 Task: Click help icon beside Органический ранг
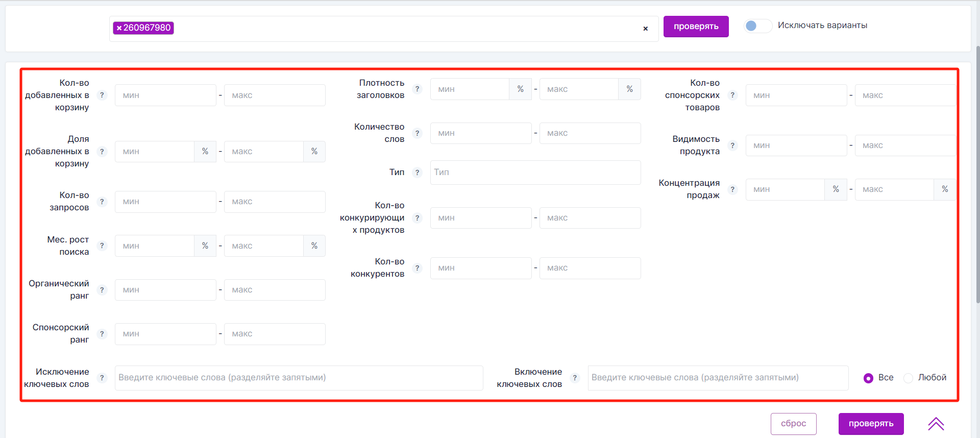[102, 290]
